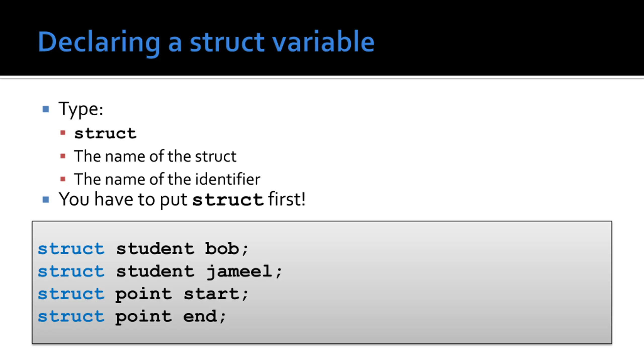Click the blue "struct" keyword on the end line
The width and height of the screenshot is (644, 362).
pyautogui.click(x=71, y=316)
